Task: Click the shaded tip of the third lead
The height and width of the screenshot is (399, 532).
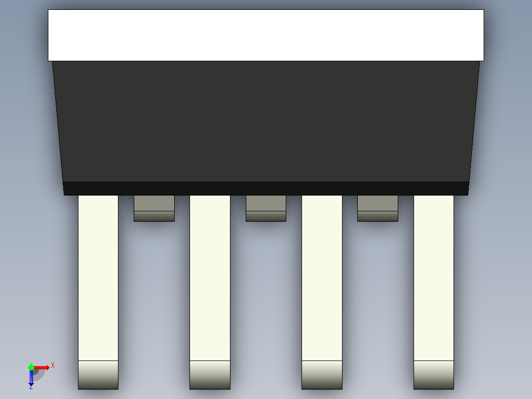Action: tap(322, 375)
